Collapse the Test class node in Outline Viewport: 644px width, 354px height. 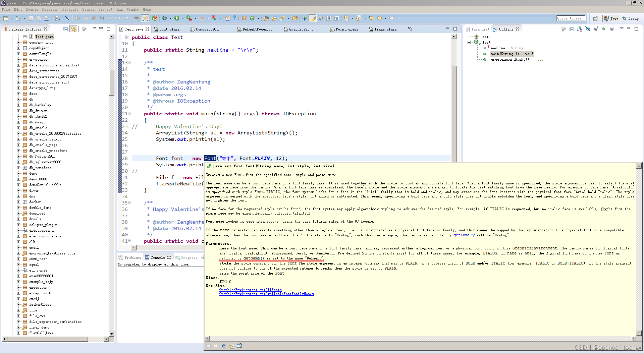point(469,42)
